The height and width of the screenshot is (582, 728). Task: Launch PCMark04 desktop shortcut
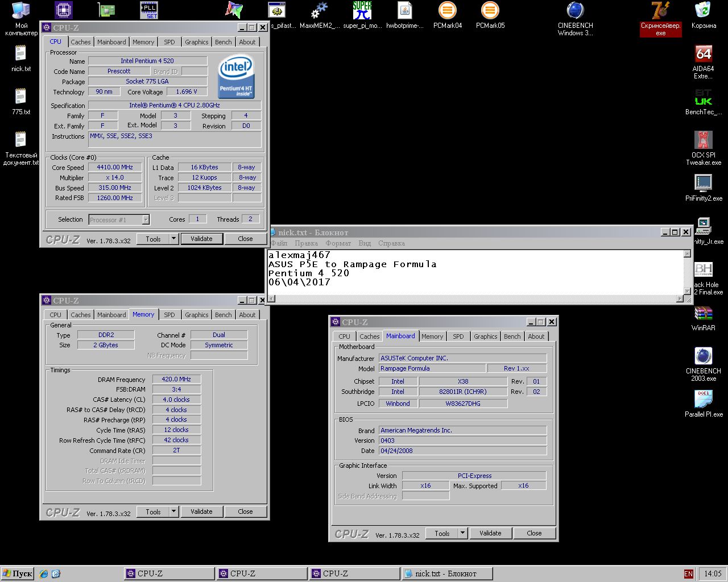448,15
